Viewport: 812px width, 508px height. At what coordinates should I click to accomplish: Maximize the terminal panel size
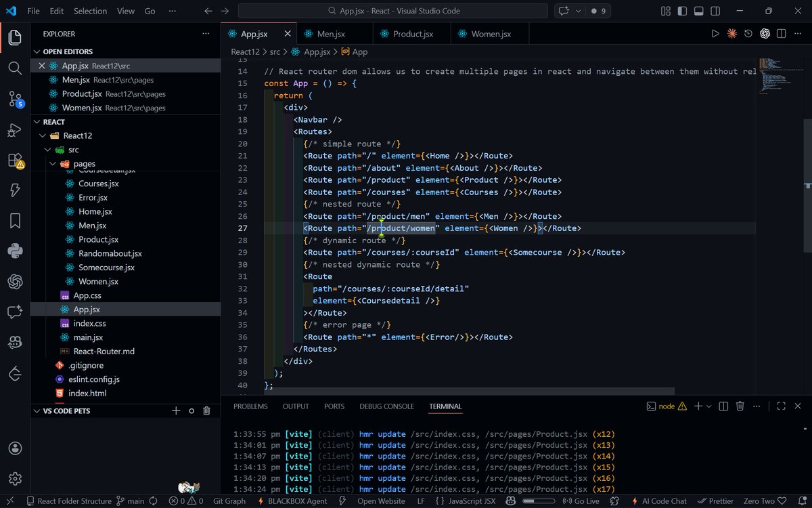781,406
